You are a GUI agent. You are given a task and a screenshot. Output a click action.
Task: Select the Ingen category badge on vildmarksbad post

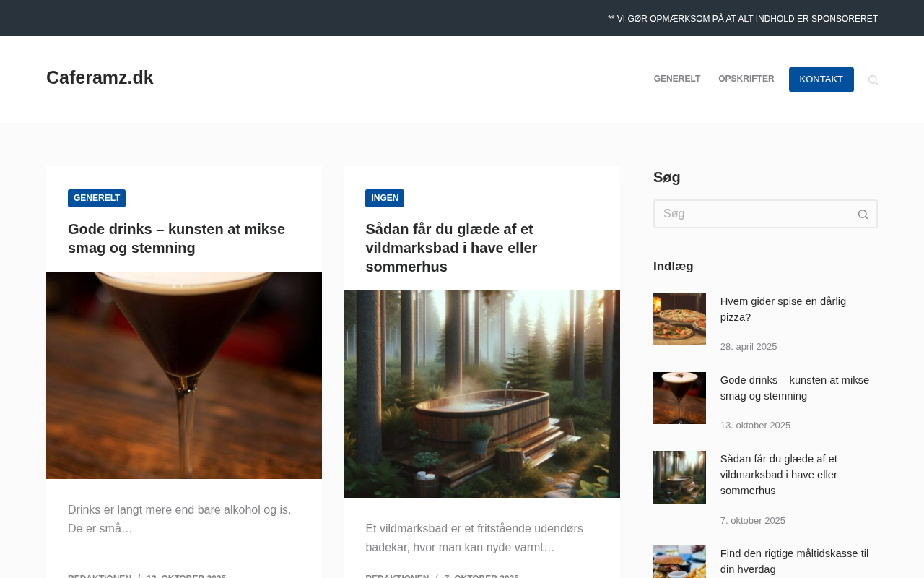pyautogui.click(x=385, y=198)
